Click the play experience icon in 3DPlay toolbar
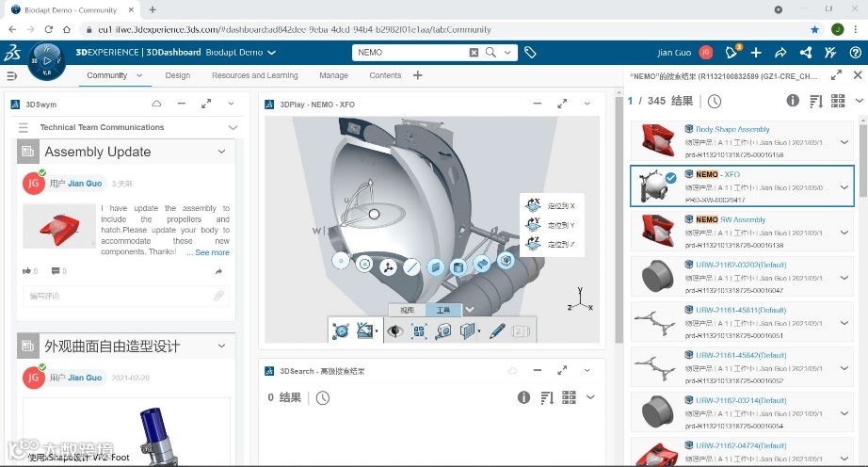 click(341, 331)
